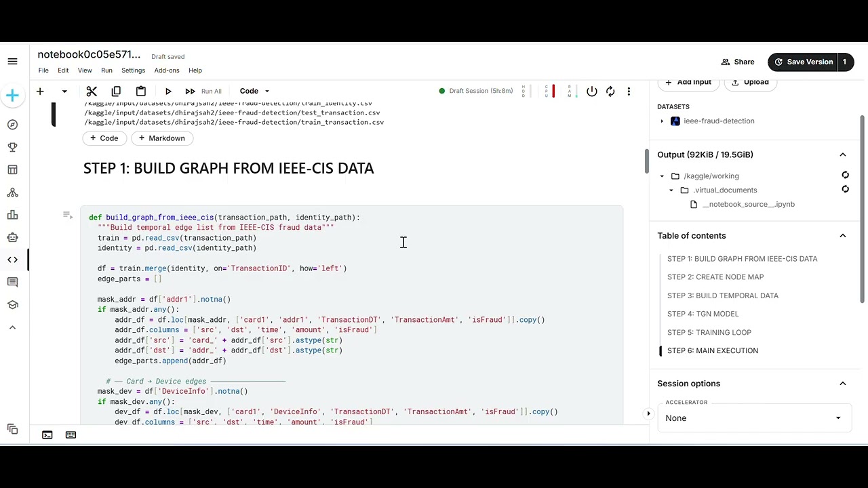Image resolution: width=868 pixels, height=488 pixels.
Task: Restart the session with refresh icon
Action: (610, 91)
